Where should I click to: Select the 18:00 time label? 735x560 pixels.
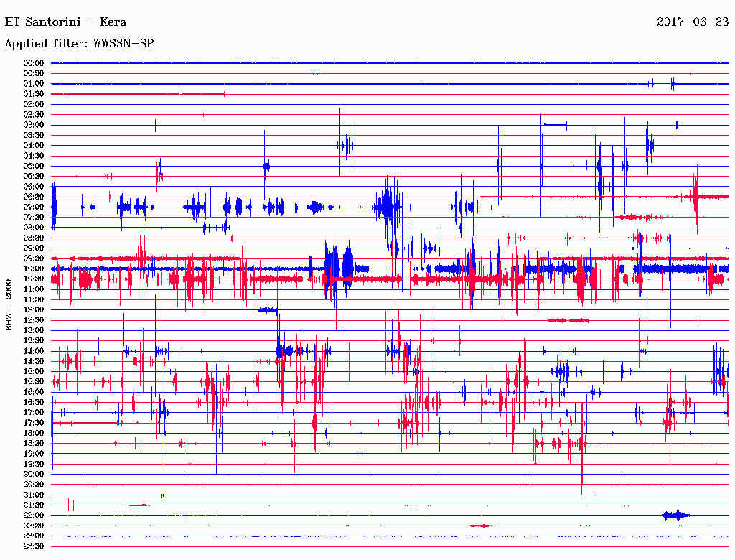[x=34, y=433]
